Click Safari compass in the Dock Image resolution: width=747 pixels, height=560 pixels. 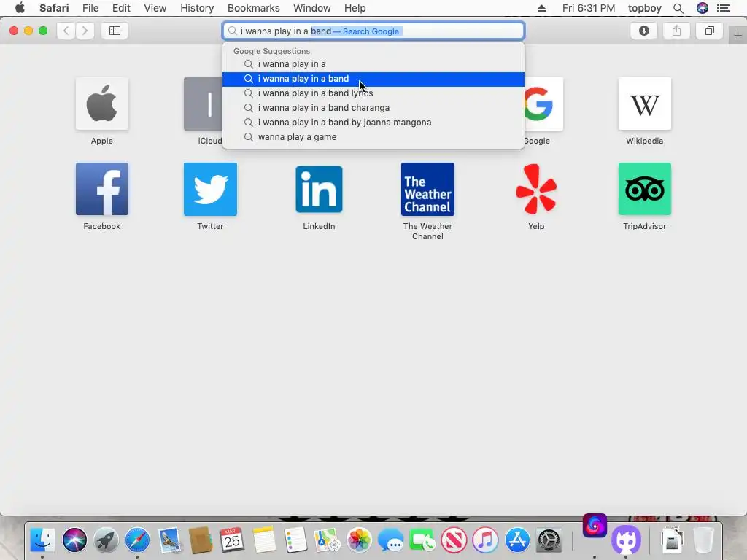coord(137,540)
